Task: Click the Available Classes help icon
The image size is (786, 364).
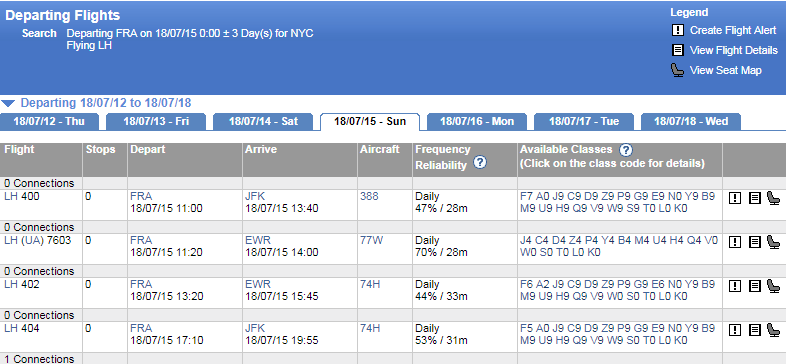Action: coord(626,149)
